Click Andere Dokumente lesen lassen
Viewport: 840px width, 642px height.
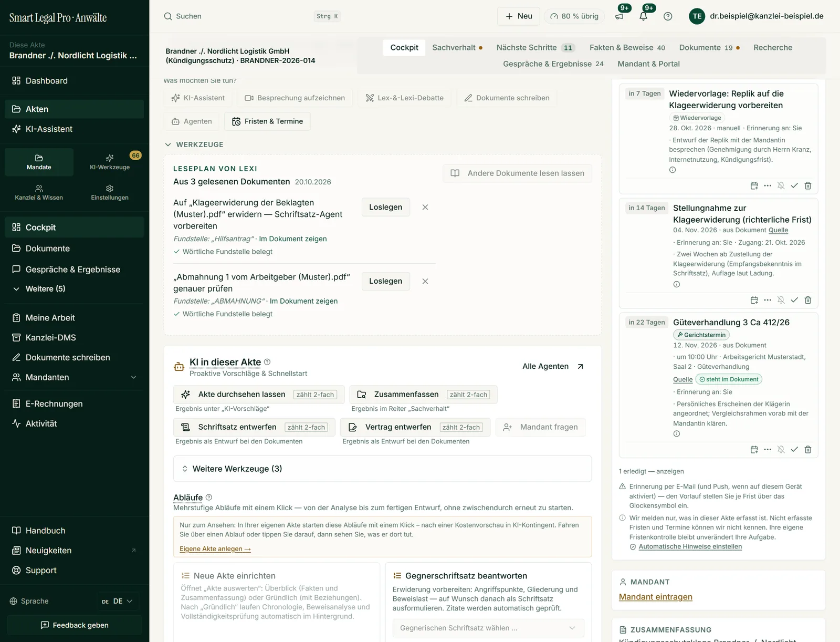pos(517,173)
